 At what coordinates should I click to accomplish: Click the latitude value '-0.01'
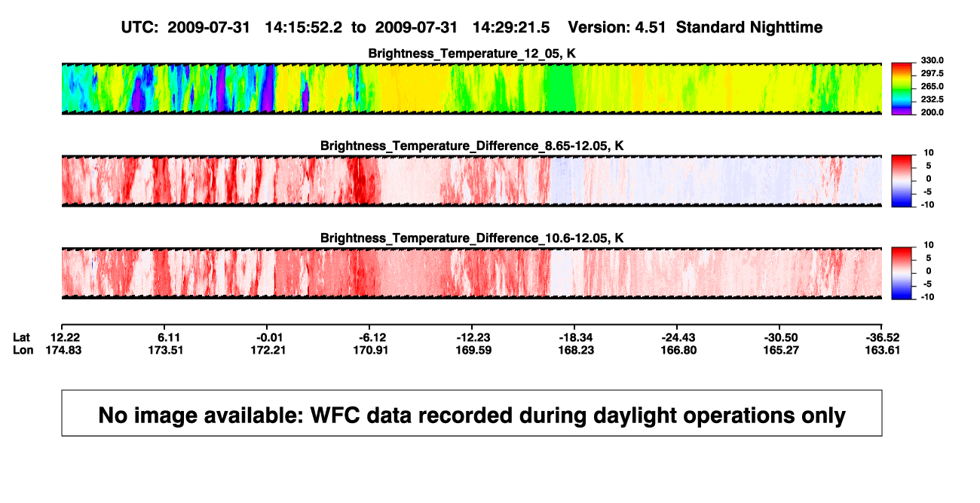[x=270, y=337]
